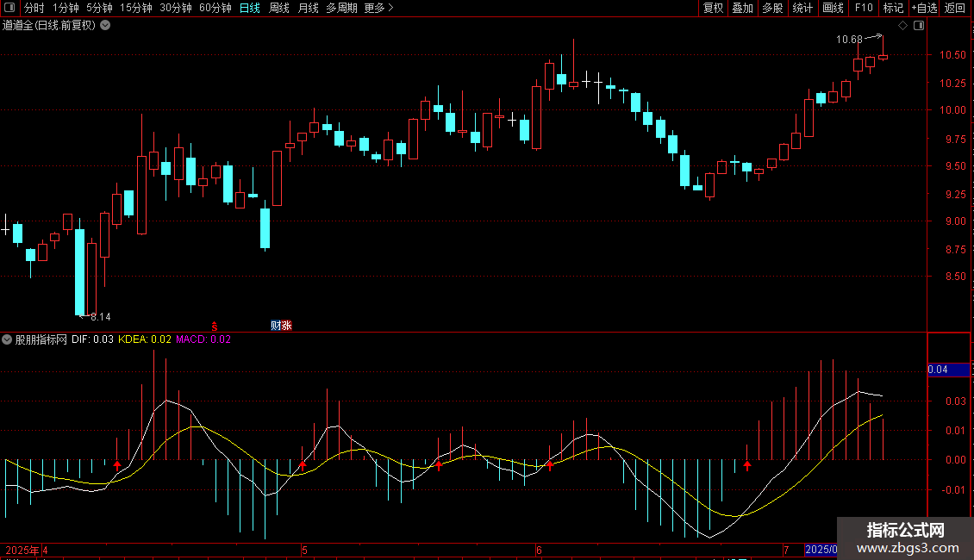Select the 15分钟 period
Viewport: 974px width, 560px height.
pos(136,8)
